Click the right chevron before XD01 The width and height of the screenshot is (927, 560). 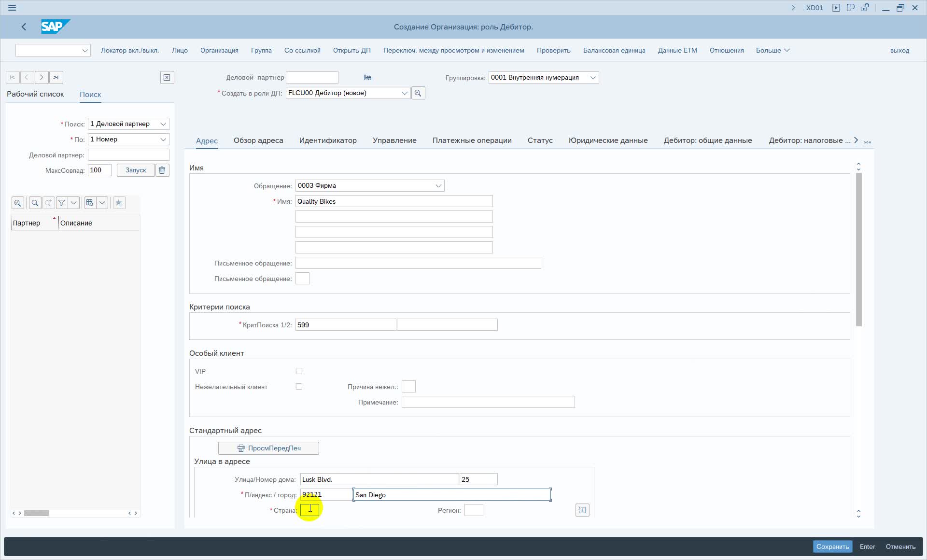(793, 8)
